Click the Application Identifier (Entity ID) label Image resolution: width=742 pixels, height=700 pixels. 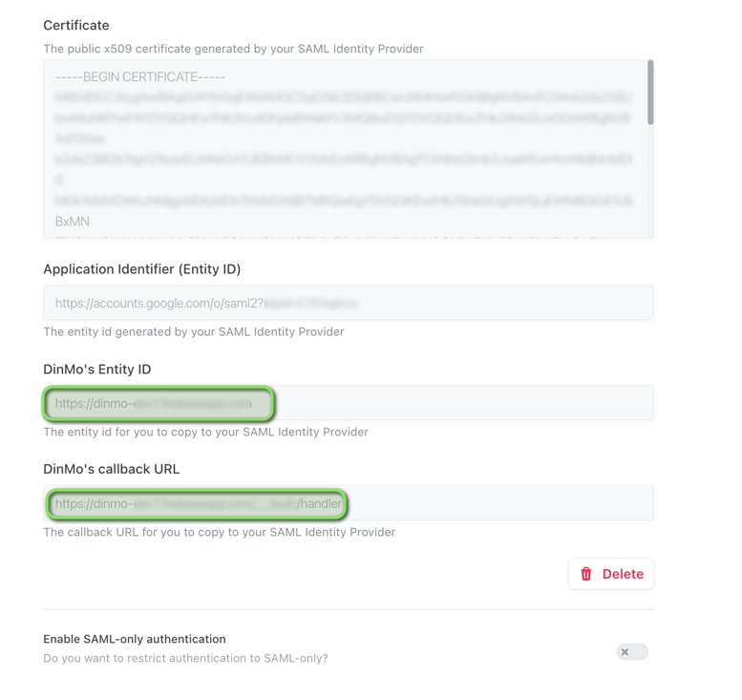[141, 269]
